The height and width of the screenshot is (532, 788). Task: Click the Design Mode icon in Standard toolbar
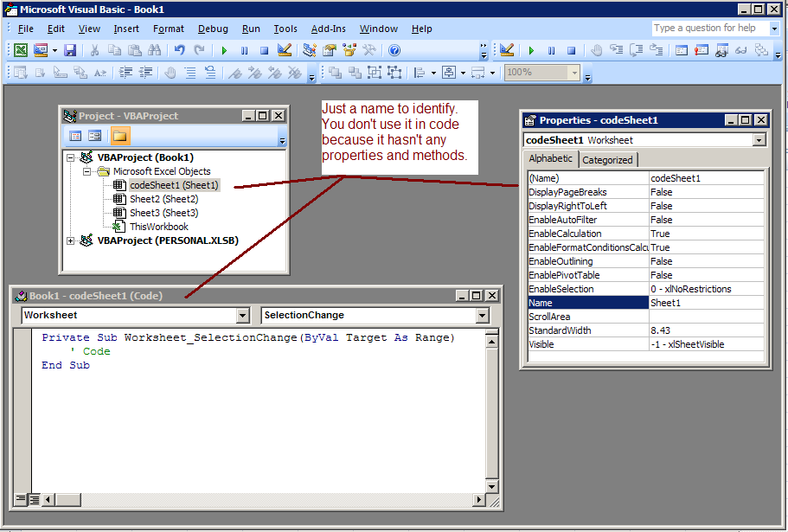point(285,51)
